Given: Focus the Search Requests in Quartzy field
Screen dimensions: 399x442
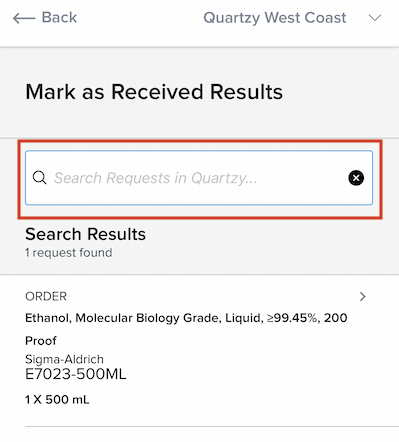Looking at the screenshot, I should point(199,178).
